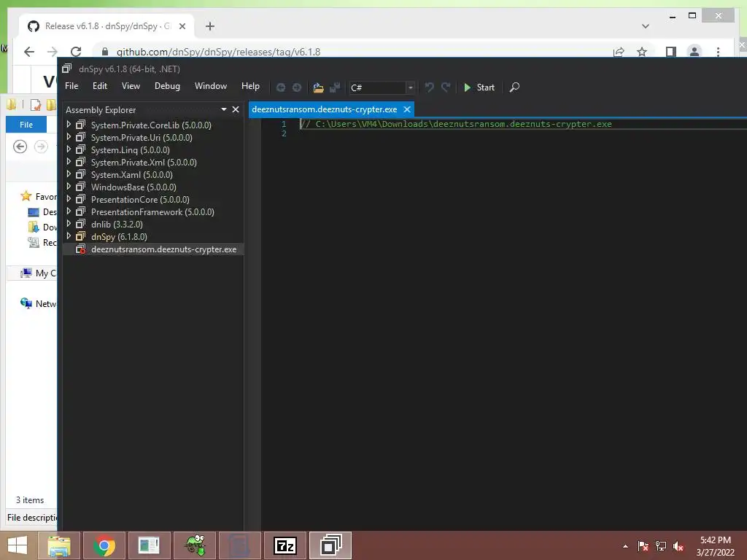
Task: Toggle the Chrome side panel icon
Action: coord(671,52)
